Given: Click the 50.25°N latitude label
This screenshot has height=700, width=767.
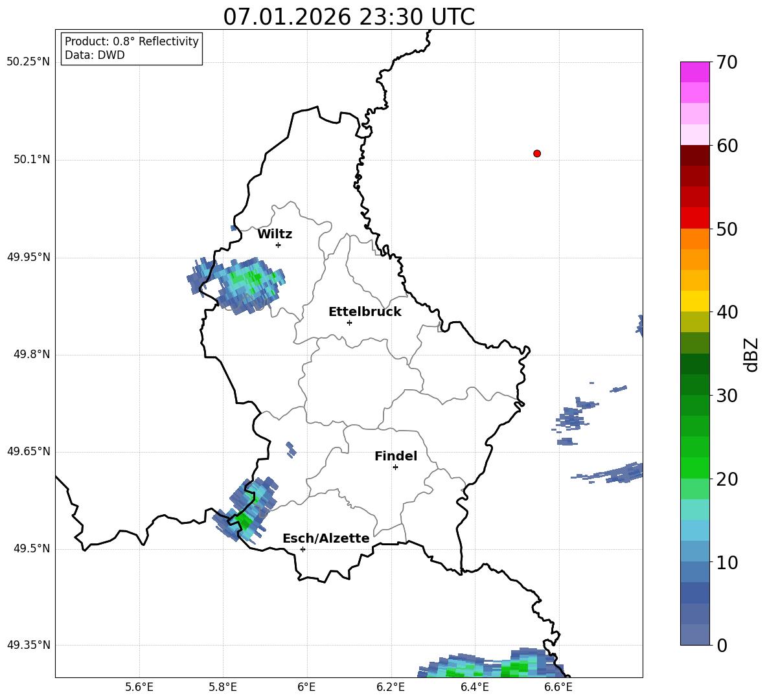Looking at the screenshot, I should 29,62.
